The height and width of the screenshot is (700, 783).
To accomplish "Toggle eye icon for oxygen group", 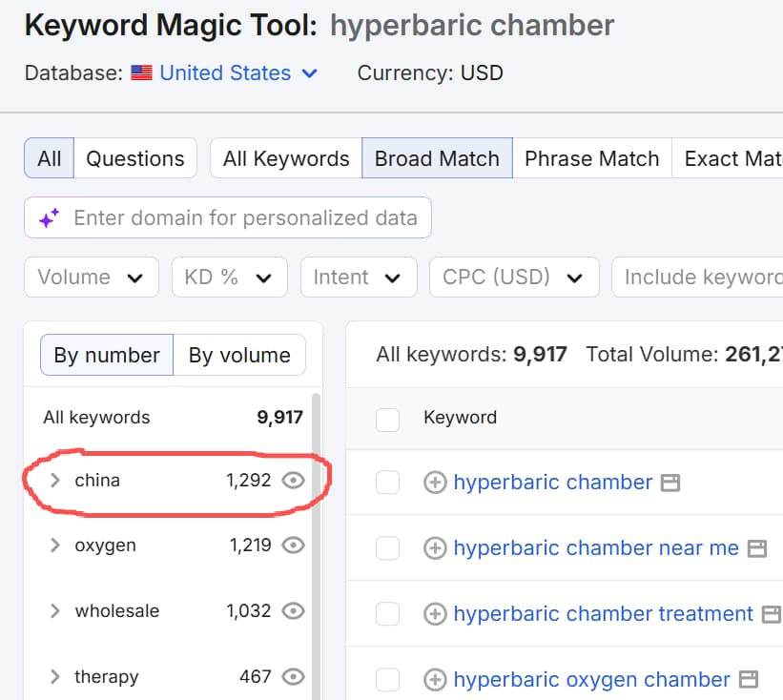I will click(293, 546).
